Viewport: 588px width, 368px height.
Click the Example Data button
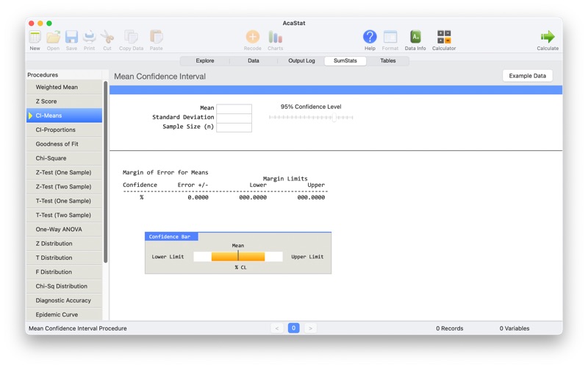click(527, 76)
